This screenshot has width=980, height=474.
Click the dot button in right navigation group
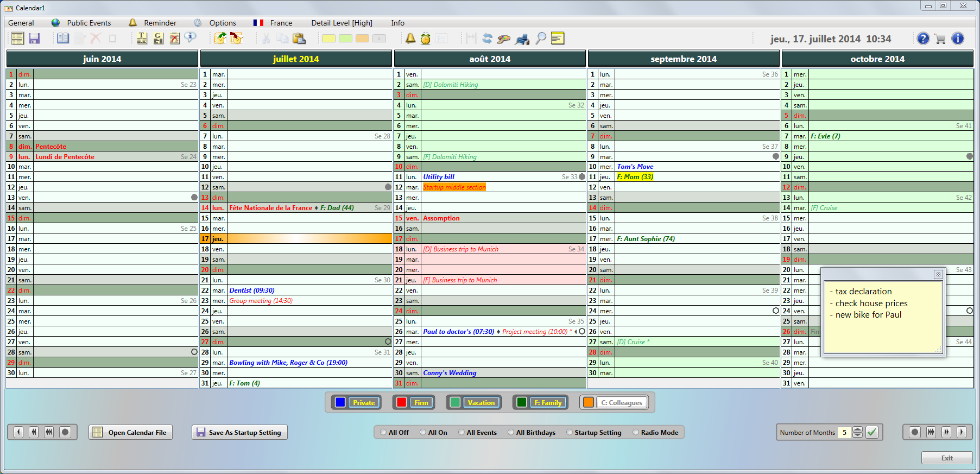coord(915,432)
